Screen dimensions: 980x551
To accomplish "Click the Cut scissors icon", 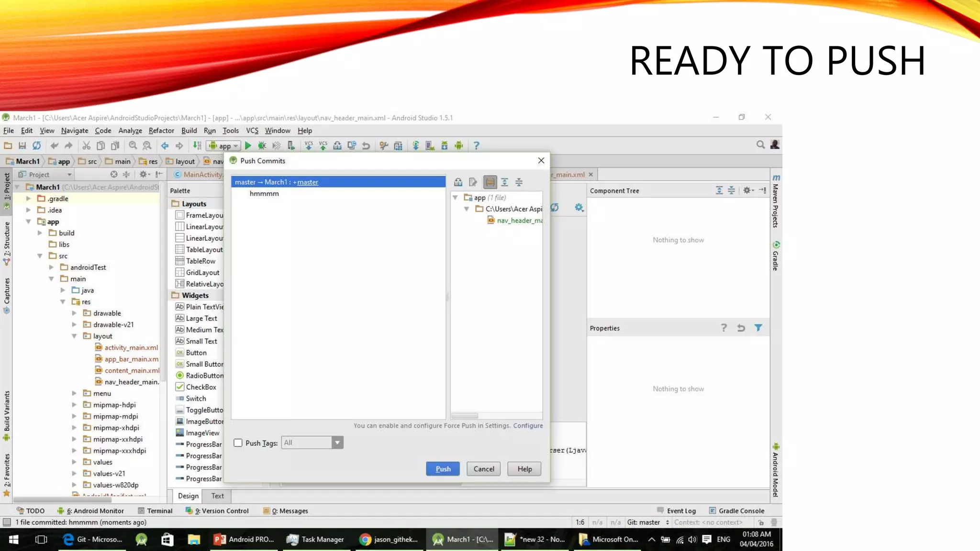I will [x=86, y=146].
